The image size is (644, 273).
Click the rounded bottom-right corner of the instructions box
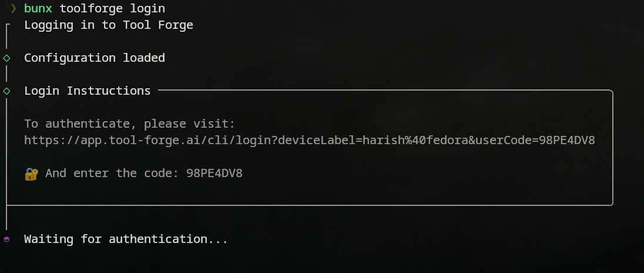click(x=611, y=204)
